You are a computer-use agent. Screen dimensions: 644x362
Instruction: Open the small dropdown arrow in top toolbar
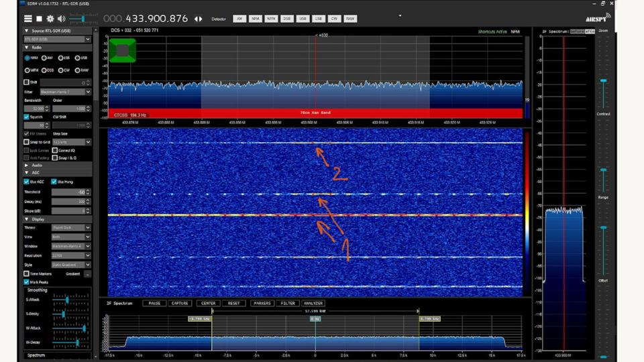pos(400,15)
